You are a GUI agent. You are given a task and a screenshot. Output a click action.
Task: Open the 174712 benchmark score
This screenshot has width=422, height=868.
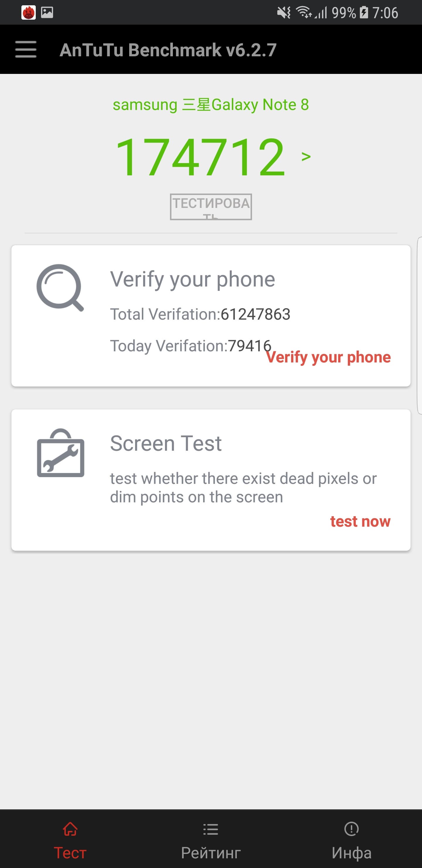(x=201, y=157)
